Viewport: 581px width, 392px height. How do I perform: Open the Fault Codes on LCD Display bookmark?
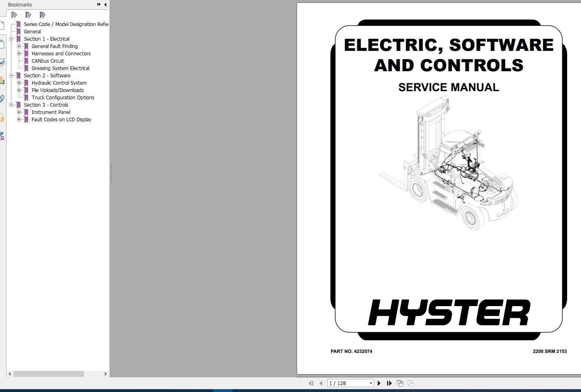[x=62, y=120]
